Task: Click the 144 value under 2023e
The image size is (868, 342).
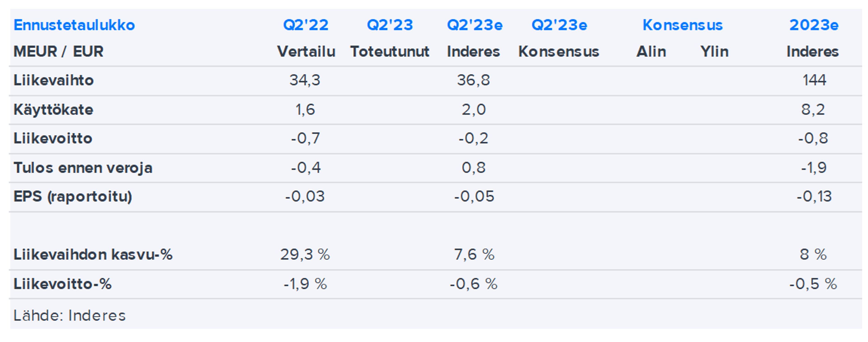Action: [x=814, y=80]
